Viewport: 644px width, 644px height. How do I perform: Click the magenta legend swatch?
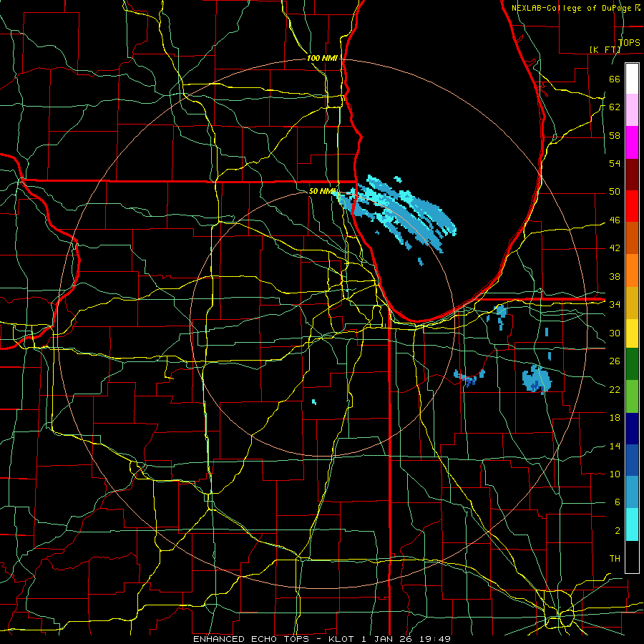coord(632,142)
